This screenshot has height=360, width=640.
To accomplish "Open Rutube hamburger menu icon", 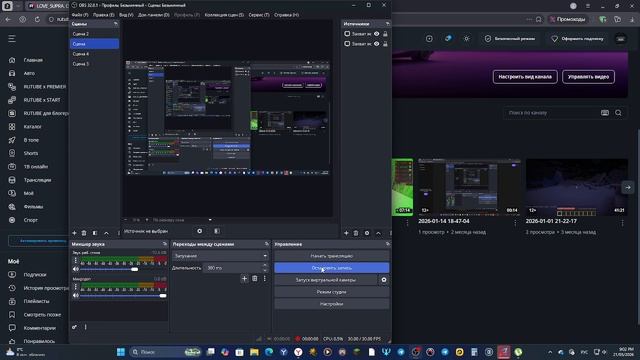I will coord(12,38).
